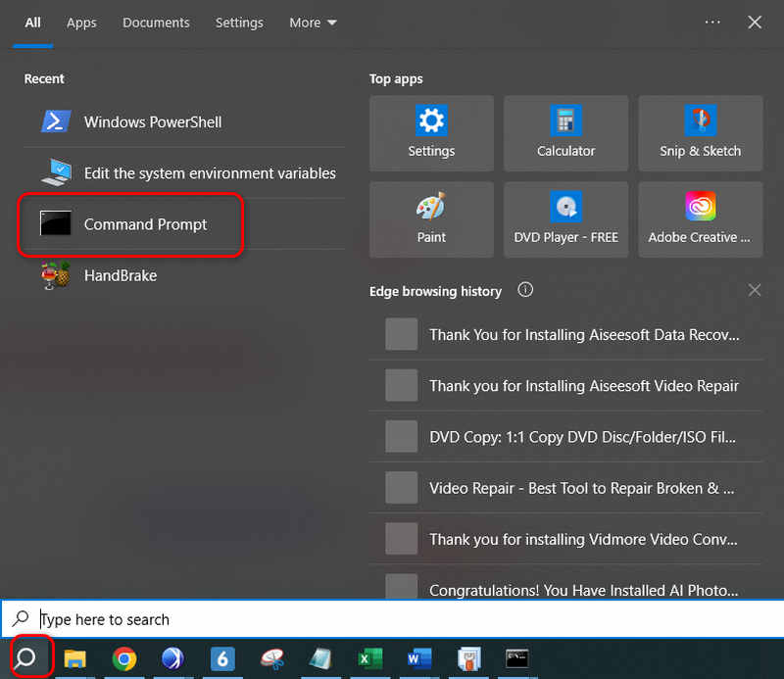Launch Word from the taskbar
The height and width of the screenshot is (679, 784).
coord(419,658)
